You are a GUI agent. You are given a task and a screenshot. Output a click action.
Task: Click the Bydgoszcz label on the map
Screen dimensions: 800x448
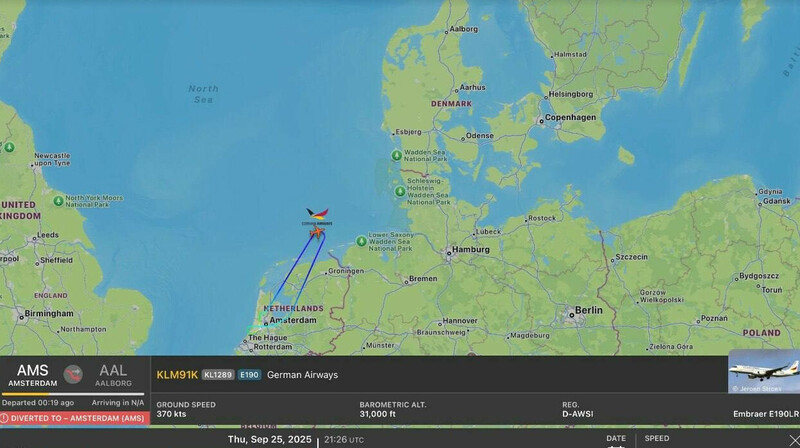click(x=759, y=276)
